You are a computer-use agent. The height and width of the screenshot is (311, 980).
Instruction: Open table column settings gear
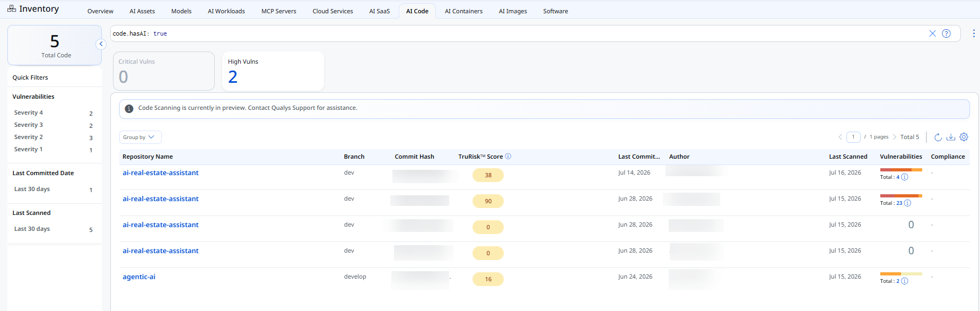(964, 137)
